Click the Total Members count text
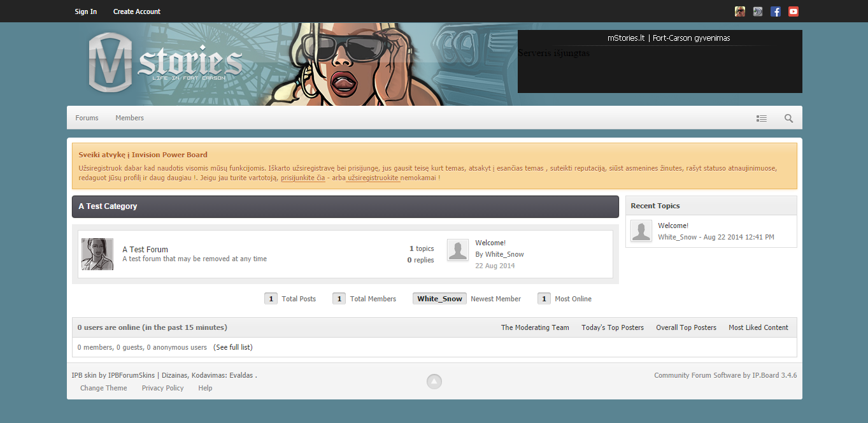This screenshot has height=423, width=868. point(364,299)
